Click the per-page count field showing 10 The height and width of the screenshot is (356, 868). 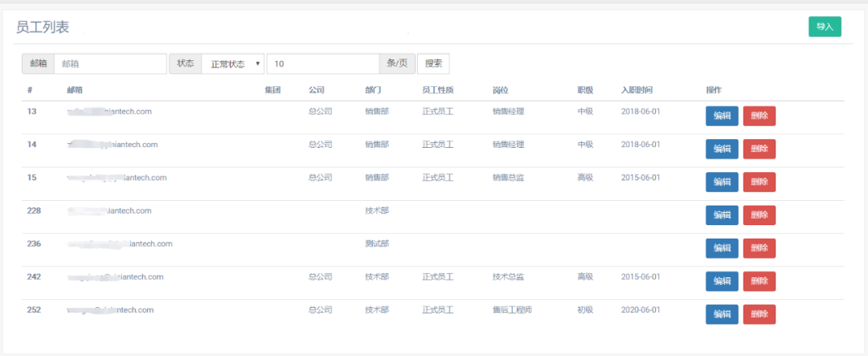pos(322,63)
